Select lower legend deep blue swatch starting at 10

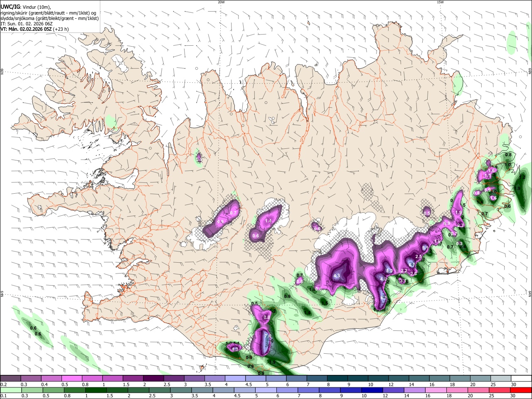click(x=371, y=390)
